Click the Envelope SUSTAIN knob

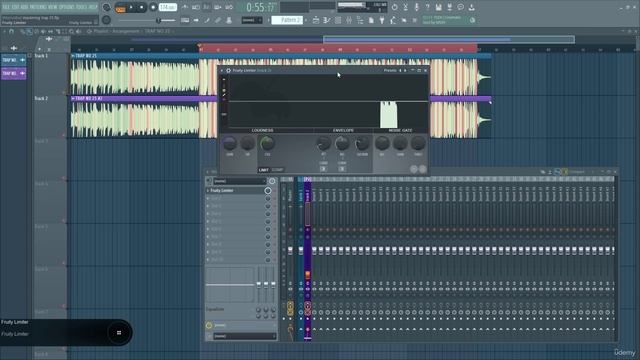click(x=362, y=144)
